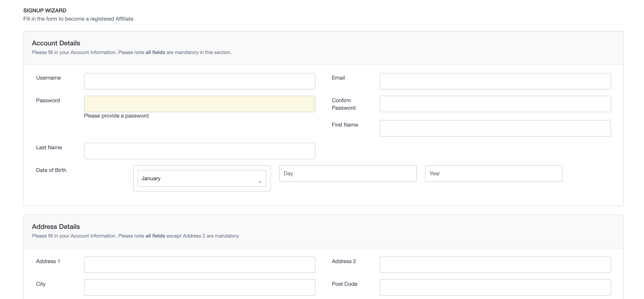Screen dimensions: 644x299
Task: Click the Confirm Password field
Action: (495, 104)
